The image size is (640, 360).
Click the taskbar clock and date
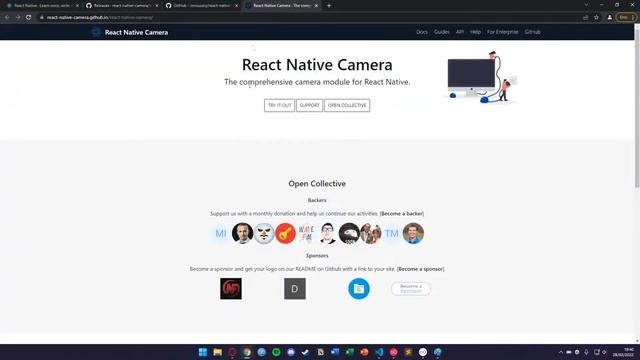tap(623, 352)
